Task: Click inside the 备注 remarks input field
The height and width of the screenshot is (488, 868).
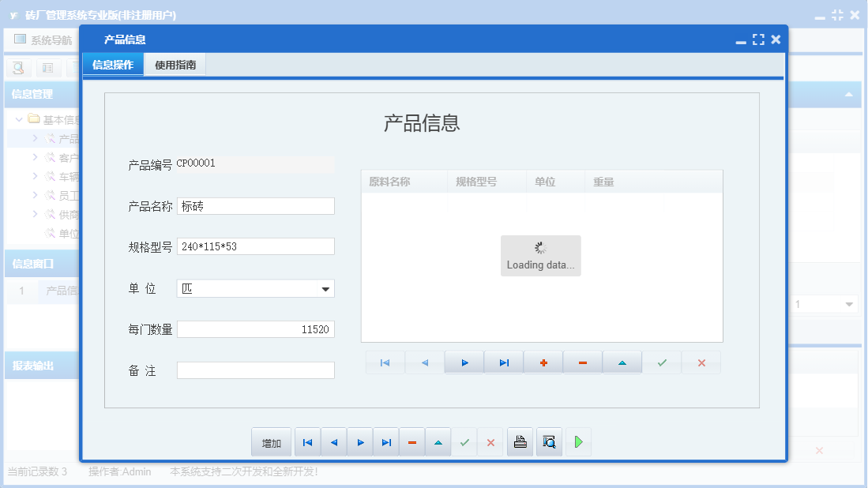Action: click(x=254, y=369)
